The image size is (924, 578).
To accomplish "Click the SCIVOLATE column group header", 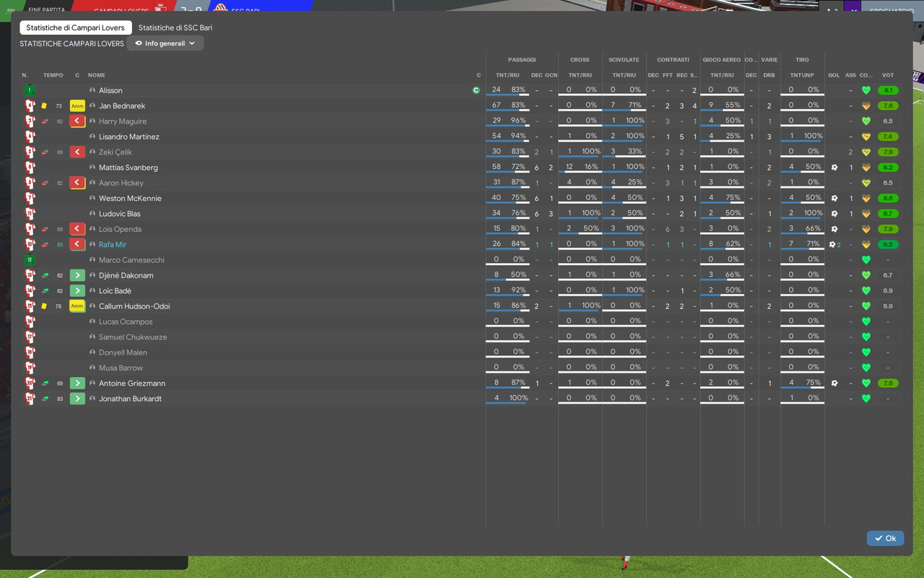I will 624,60.
